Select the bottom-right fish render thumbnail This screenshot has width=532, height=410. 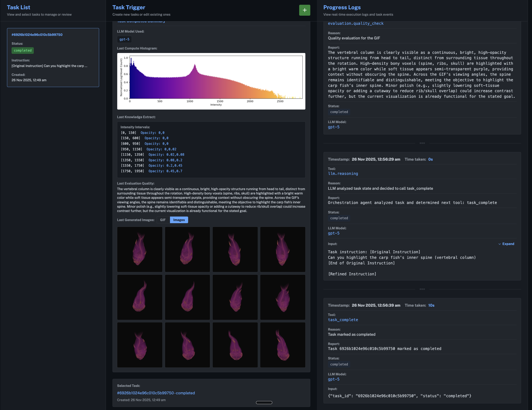pos(282,345)
